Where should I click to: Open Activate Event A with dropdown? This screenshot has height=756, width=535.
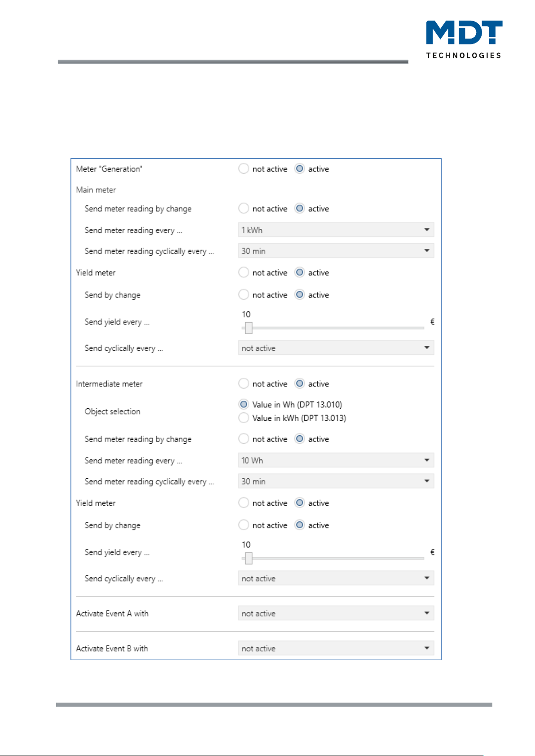coord(336,613)
